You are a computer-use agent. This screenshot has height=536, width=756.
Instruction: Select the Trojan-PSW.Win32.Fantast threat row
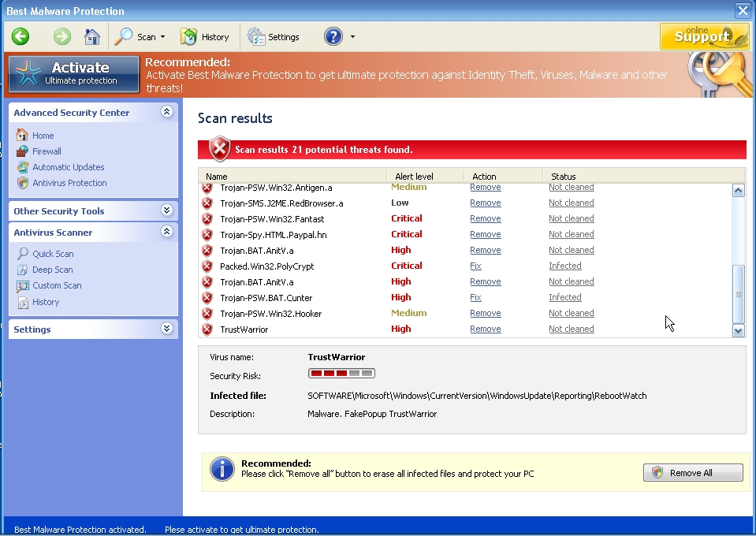point(465,219)
